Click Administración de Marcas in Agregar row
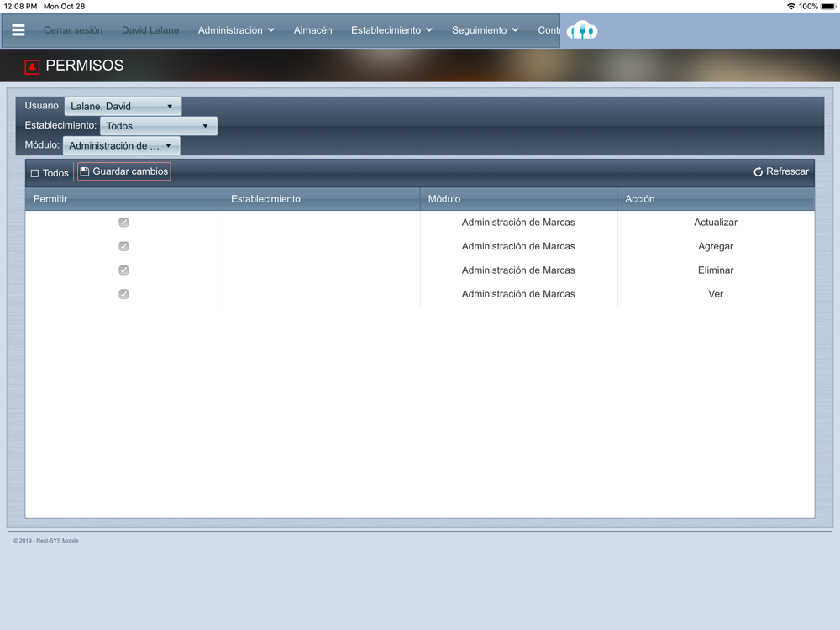Screen dimensions: 840x630 pyautogui.click(x=518, y=246)
